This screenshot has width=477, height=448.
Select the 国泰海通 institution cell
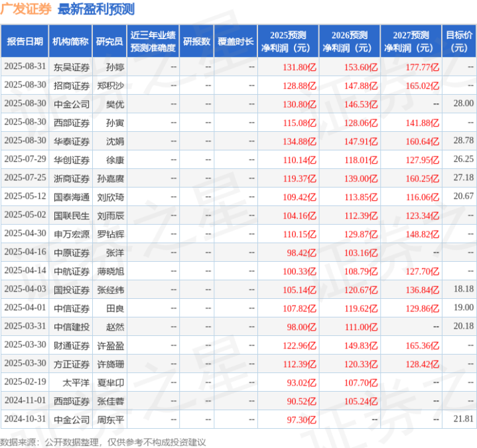(70, 197)
